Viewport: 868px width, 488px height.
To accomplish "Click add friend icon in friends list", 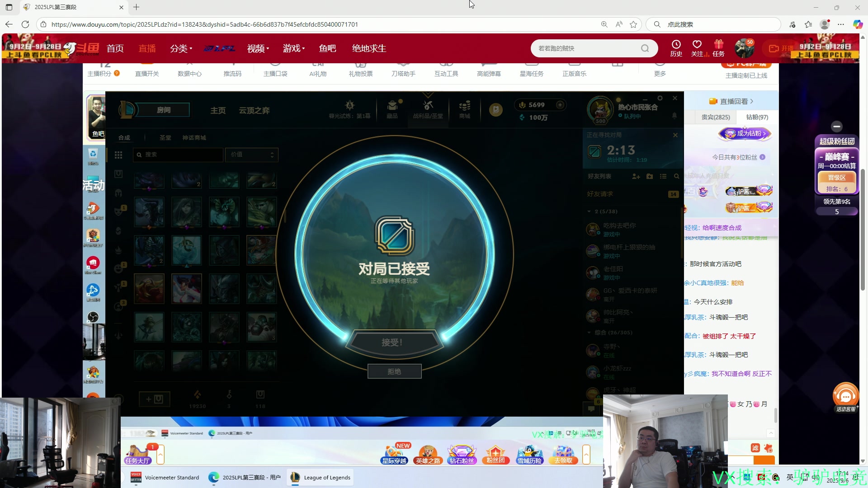I will click(636, 176).
